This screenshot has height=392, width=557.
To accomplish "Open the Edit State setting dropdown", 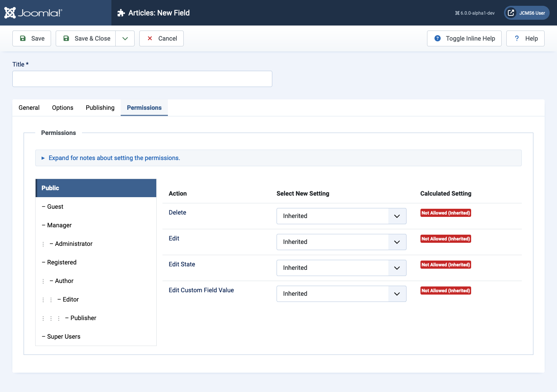I will coord(341,268).
